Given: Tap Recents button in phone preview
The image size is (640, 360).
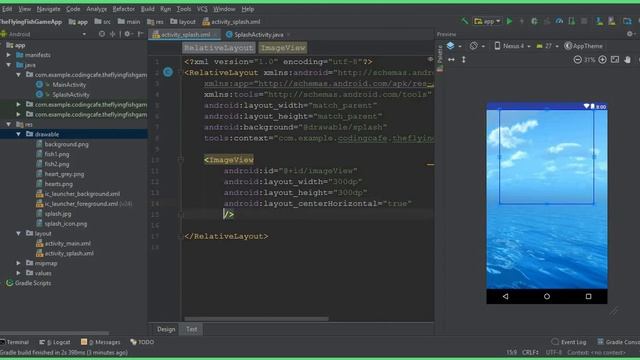Looking at the screenshot, I should click(588, 296).
